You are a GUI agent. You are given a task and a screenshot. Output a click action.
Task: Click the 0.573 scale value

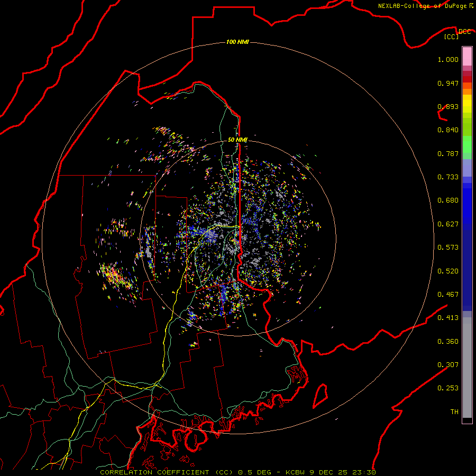(448, 248)
